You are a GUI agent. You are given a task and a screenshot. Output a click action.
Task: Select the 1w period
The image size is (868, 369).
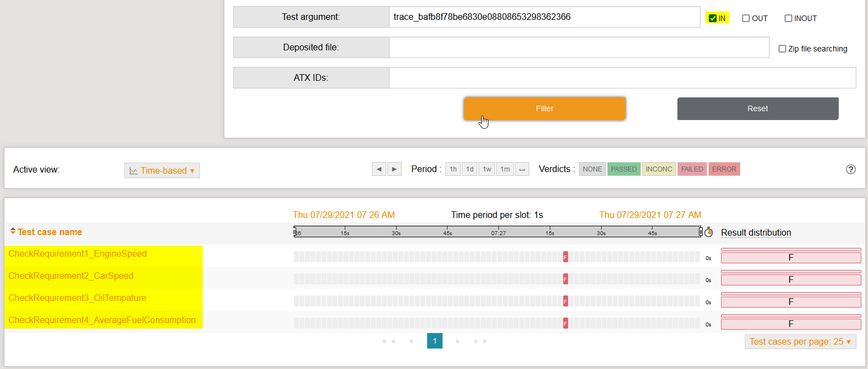point(487,169)
